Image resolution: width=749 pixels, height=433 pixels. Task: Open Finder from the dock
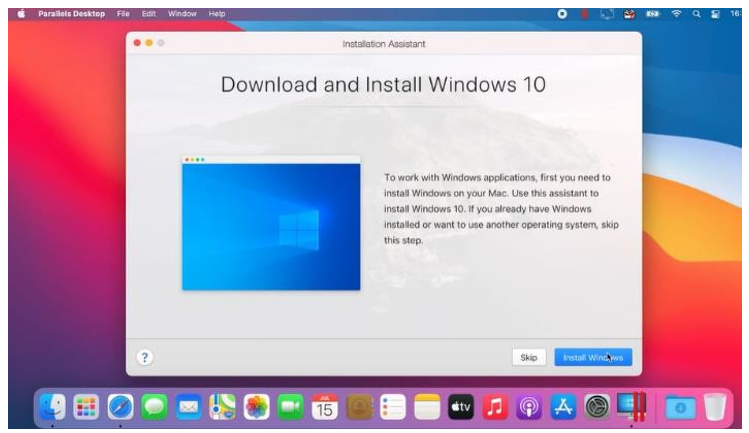(55, 407)
